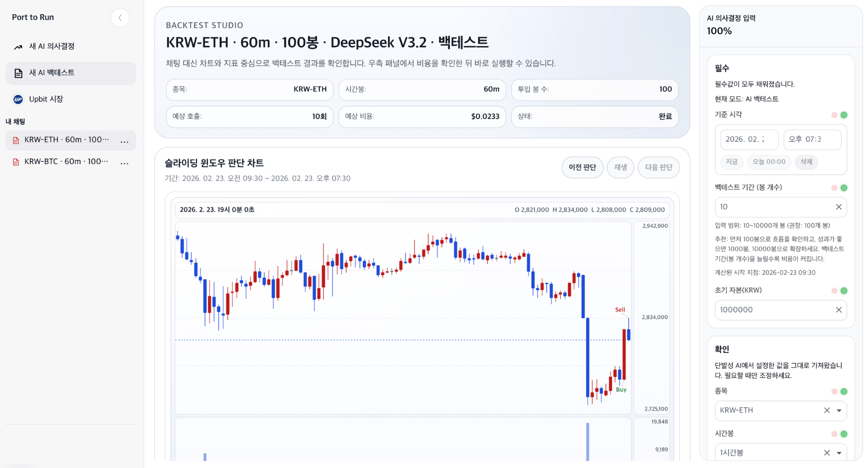Screen dimensions: 868x468
Task: Select the 새 AI 의사결정 trend-line icon
Action: click(18, 46)
